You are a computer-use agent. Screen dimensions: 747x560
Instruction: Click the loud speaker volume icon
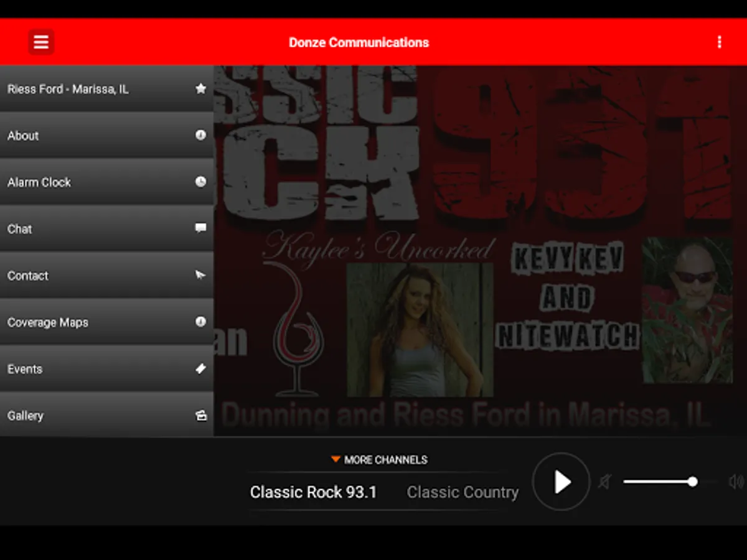(736, 482)
